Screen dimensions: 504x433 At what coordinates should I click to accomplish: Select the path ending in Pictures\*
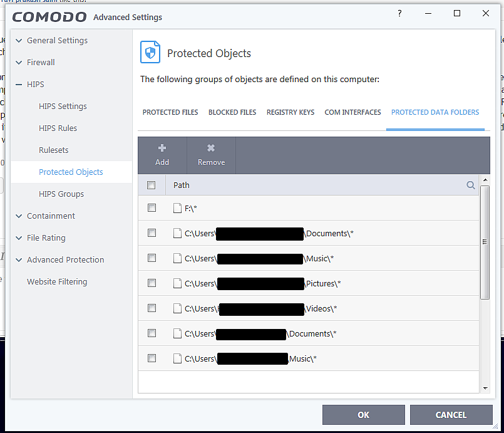coord(262,284)
